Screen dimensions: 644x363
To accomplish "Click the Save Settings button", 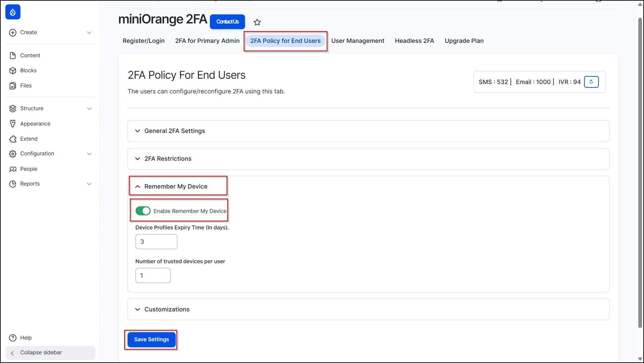I will pos(152,340).
